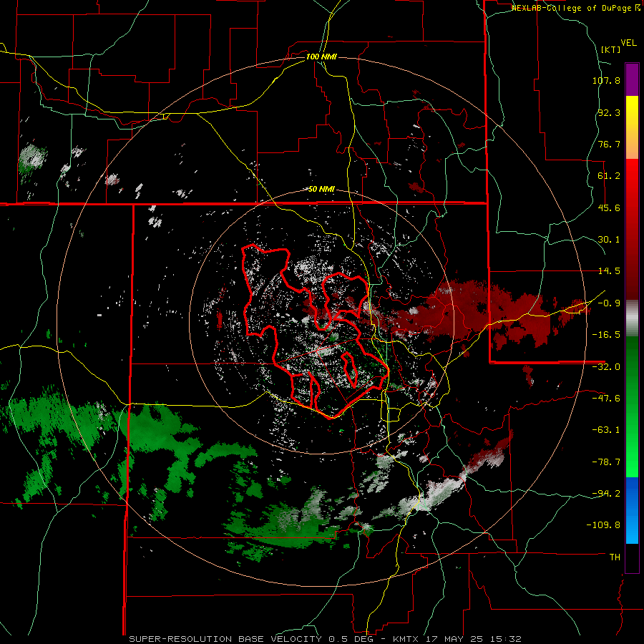Click the TH threshold label
Viewport: 644px width, 644px height.
pyautogui.click(x=615, y=557)
